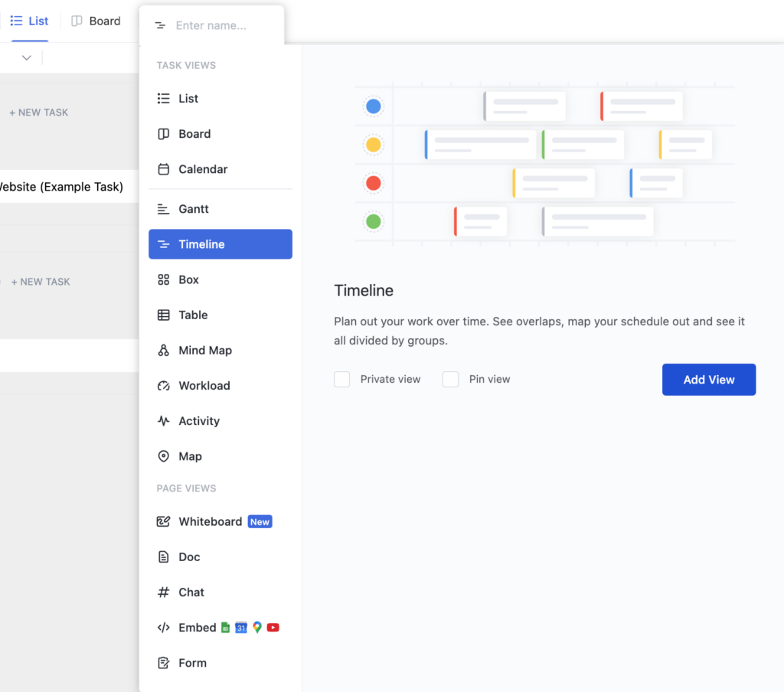Toggle the Table view selection
The image size is (784, 692).
(x=192, y=315)
